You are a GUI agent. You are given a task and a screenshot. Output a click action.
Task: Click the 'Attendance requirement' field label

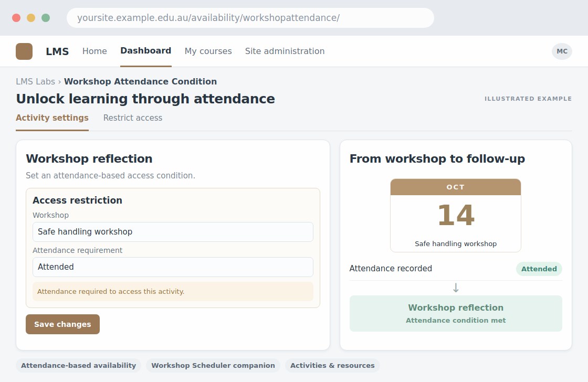point(77,250)
